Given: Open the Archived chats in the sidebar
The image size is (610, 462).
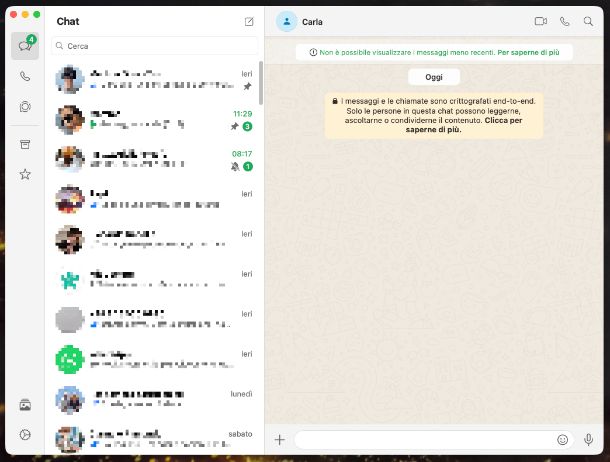Looking at the screenshot, I should [x=25, y=145].
